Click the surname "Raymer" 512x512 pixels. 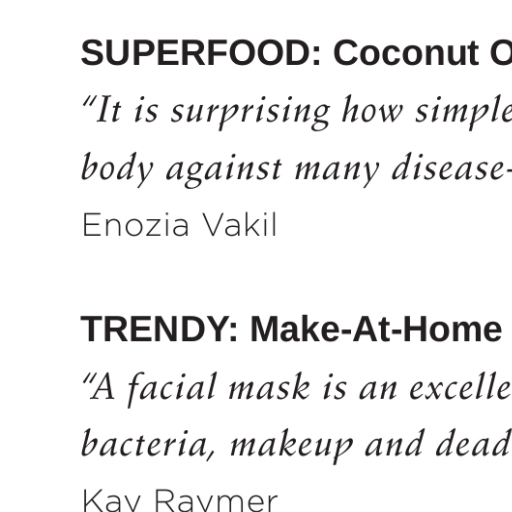[x=216, y=500]
